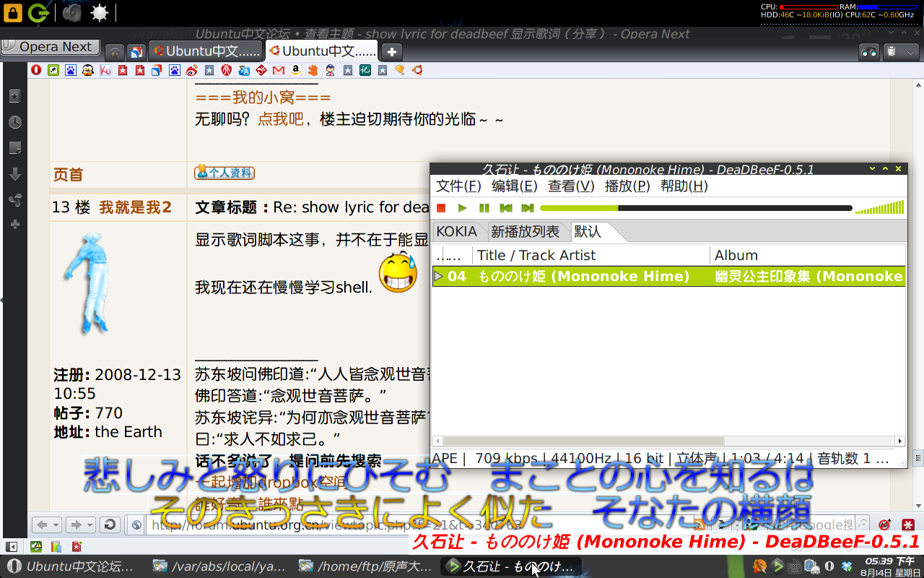Click the lock screen icon in top panel

(x=12, y=12)
